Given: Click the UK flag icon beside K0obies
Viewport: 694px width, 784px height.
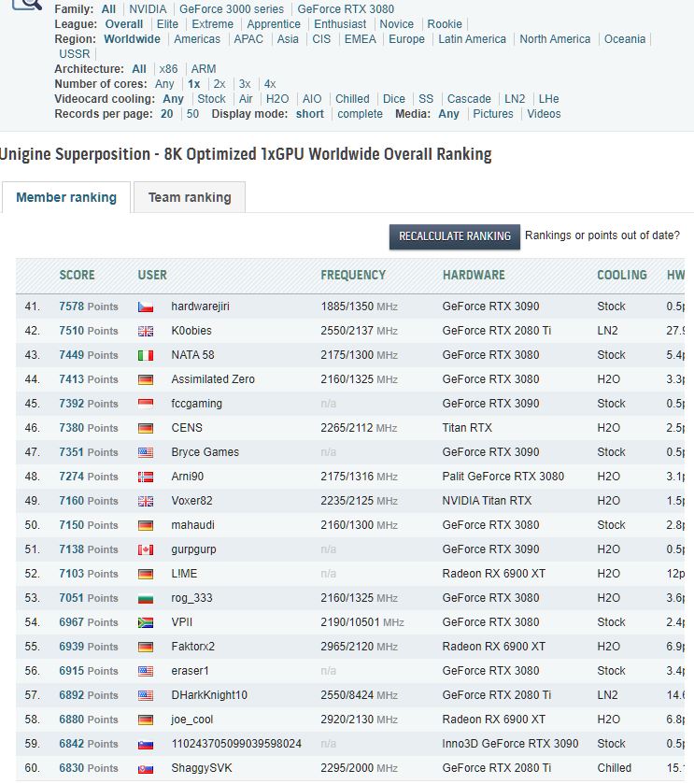Looking at the screenshot, I should click(146, 332).
